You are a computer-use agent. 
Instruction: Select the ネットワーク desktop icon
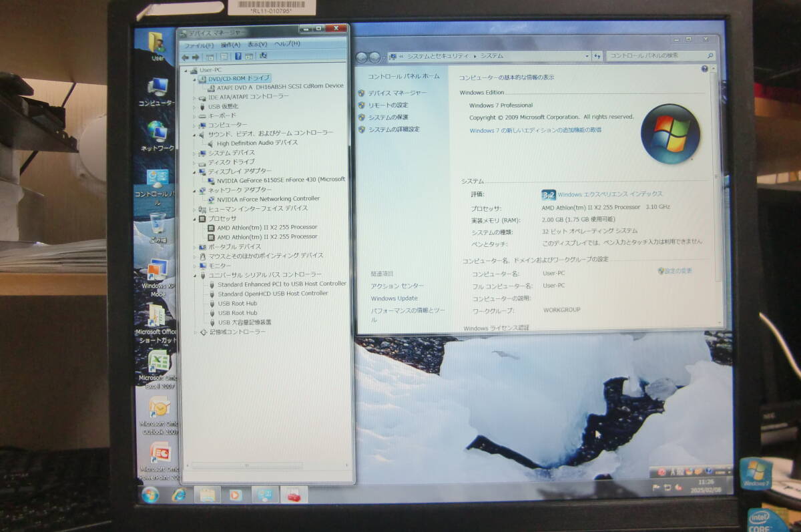click(x=158, y=136)
